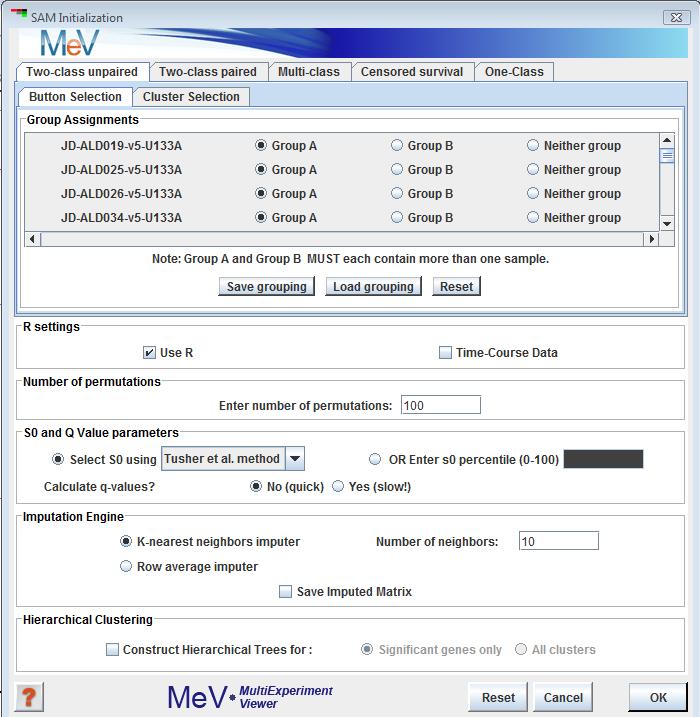Image resolution: width=700 pixels, height=717 pixels.
Task: Select Row average imputer option
Action: click(126, 566)
